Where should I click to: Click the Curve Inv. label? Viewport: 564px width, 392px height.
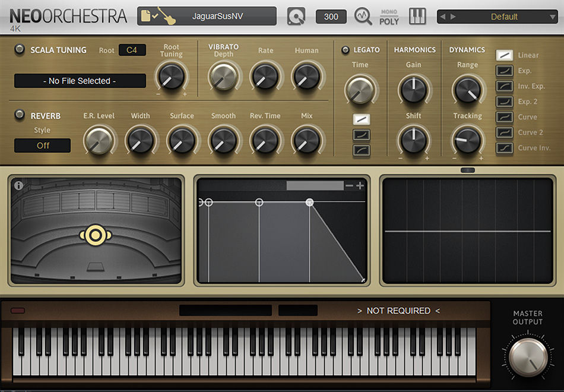(534, 147)
